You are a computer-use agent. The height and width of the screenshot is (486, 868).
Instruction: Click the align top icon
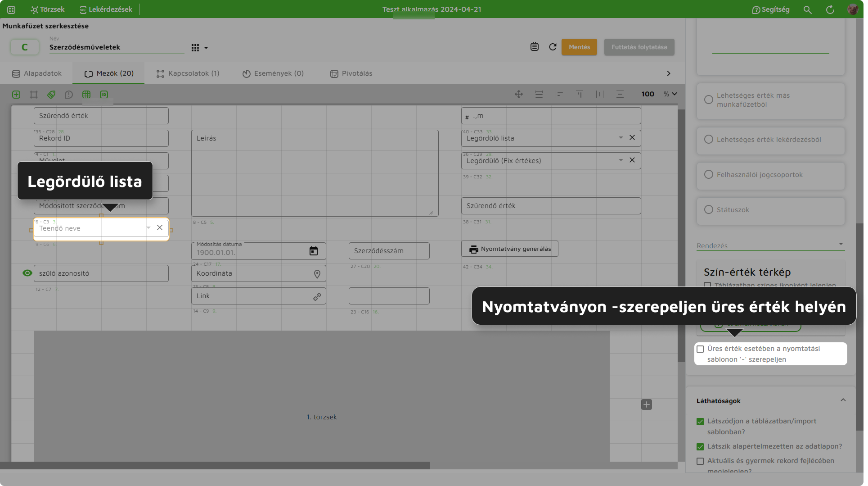coord(580,94)
